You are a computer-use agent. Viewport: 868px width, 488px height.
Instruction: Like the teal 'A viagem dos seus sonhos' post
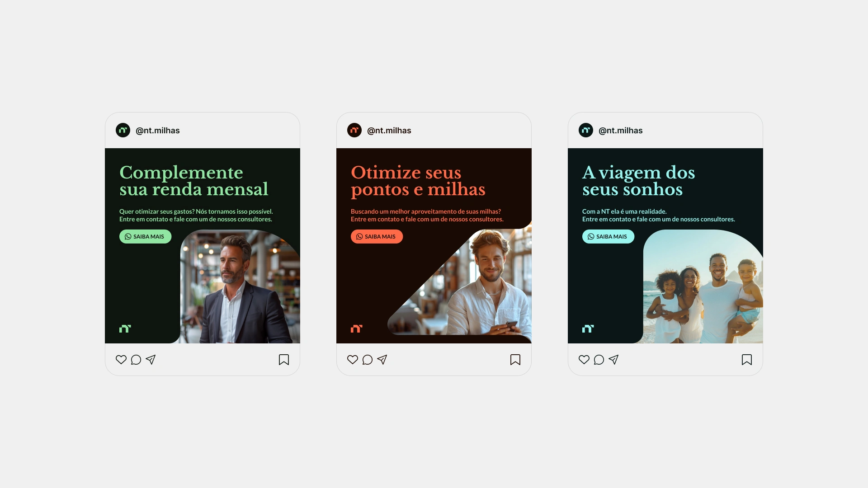(x=584, y=360)
